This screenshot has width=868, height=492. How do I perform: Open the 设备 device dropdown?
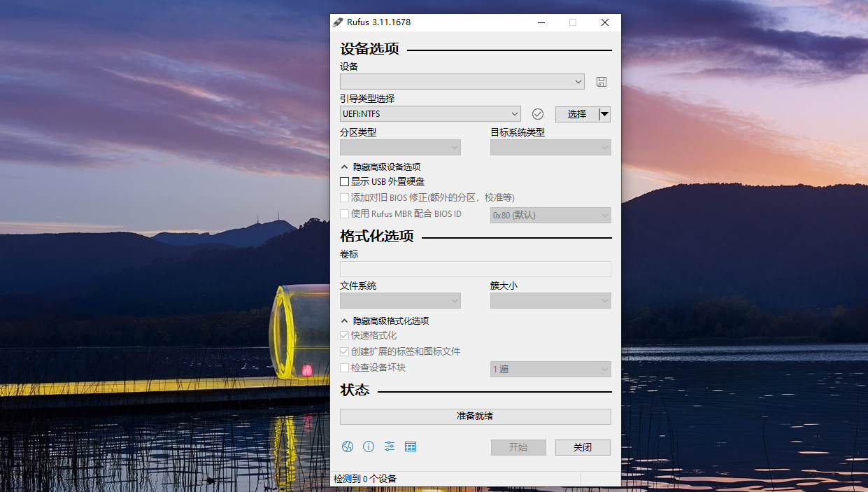click(x=462, y=82)
